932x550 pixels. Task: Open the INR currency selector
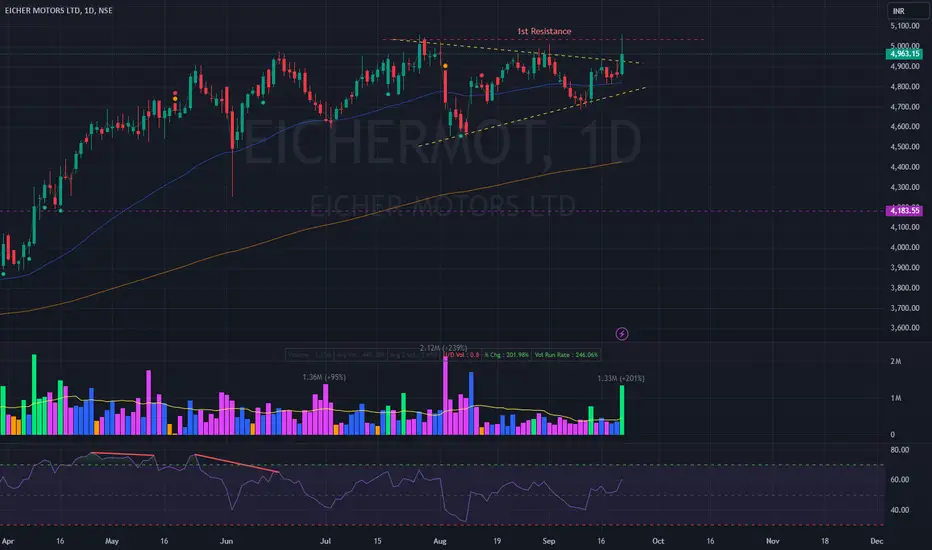click(x=907, y=11)
